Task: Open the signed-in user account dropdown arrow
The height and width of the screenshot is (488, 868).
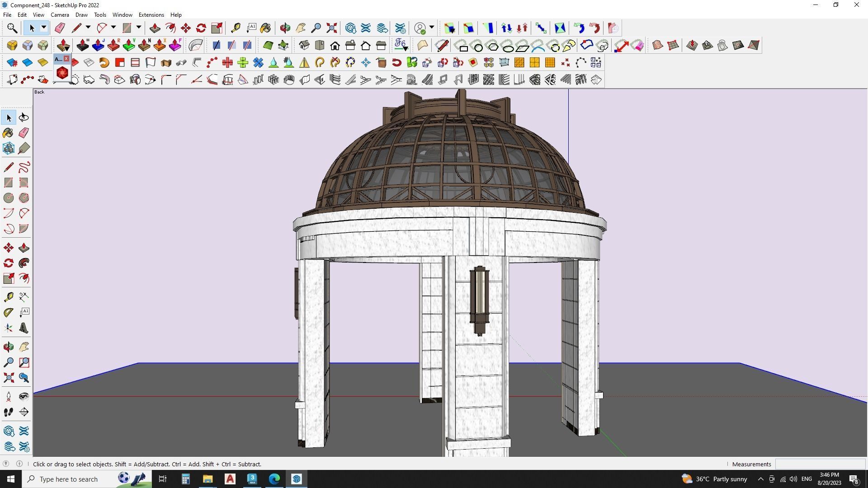Action: (432, 28)
